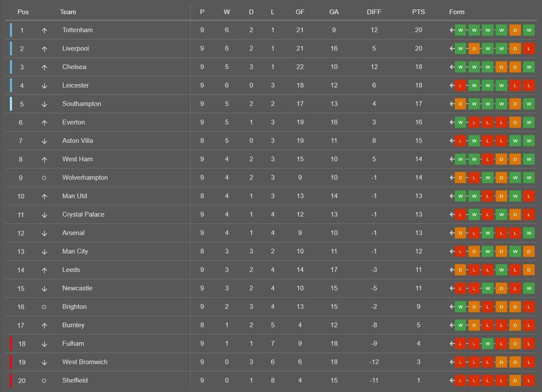Sort table by the PTS column header
This screenshot has height=392, width=542.
418,12
